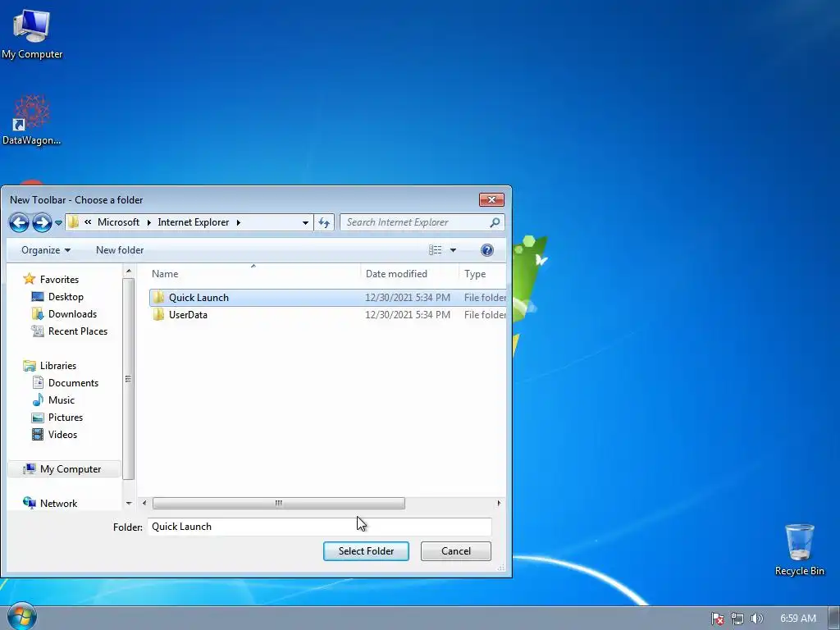Click Show desktop strip at taskbar end

834,619
